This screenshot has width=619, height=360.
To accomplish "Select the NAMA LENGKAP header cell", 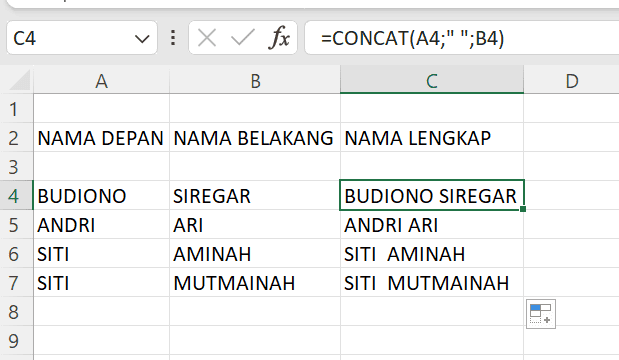I will click(432, 138).
